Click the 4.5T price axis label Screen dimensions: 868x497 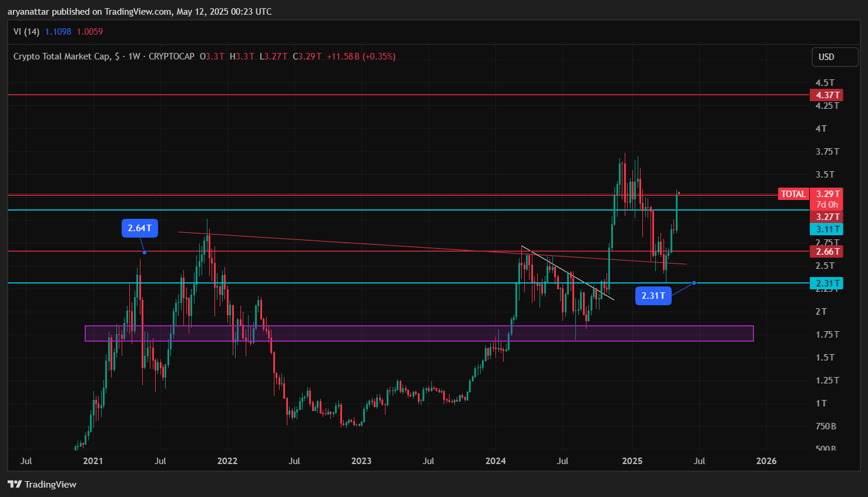825,83
